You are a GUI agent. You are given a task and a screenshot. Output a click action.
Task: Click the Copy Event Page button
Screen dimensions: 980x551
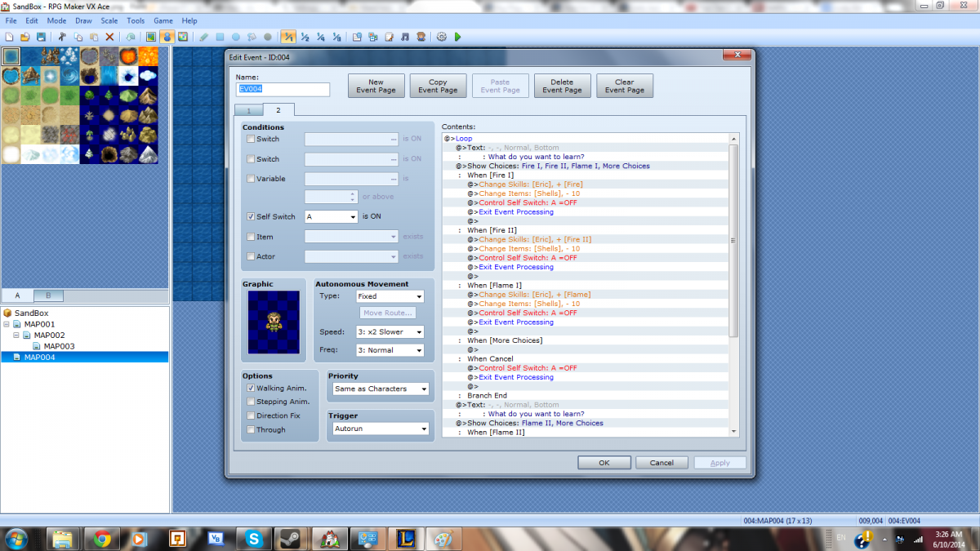click(x=438, y=86)
